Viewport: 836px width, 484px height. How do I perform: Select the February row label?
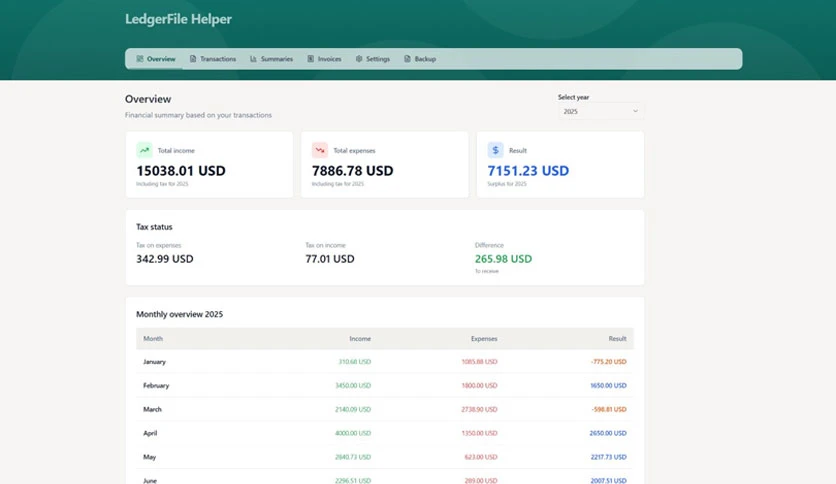point(156,385)
